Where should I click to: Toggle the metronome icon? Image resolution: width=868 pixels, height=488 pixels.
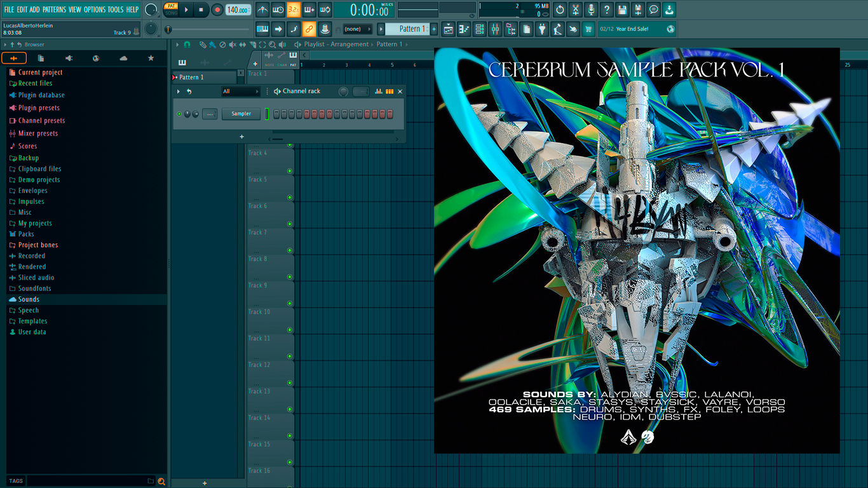[x=262, y=10]
